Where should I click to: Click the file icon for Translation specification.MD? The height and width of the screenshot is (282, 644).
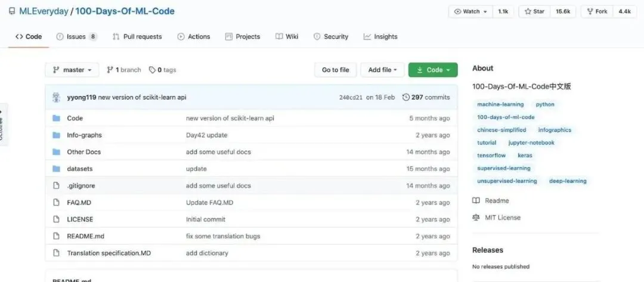[56, 253]
